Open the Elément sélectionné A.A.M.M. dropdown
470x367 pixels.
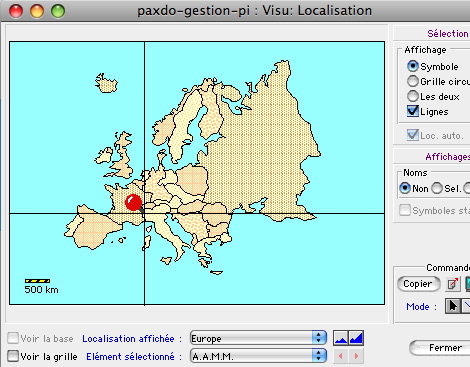click(258, 356)
